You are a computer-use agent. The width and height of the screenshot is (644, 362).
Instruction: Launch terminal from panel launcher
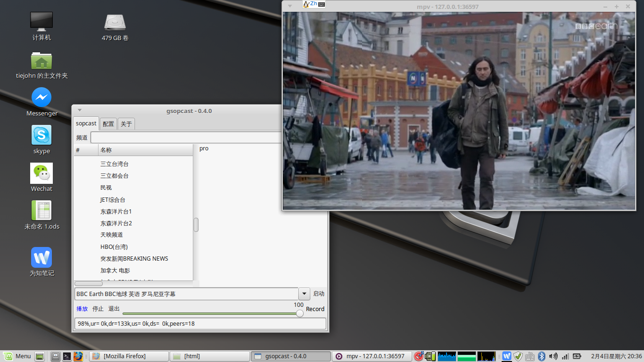point(67,356)
